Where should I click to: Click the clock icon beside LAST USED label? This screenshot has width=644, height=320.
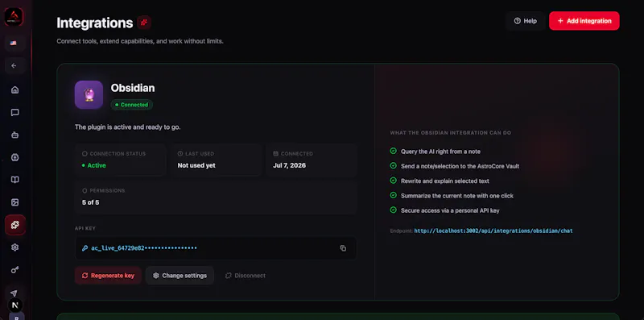click(180, 153)
